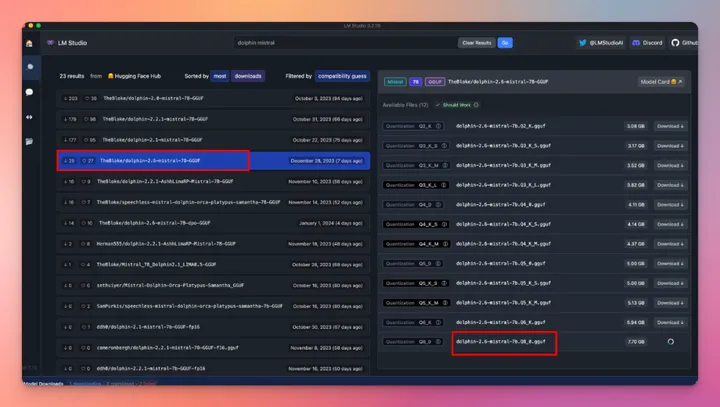Click the Should Work info icon

tap(476, 105)
